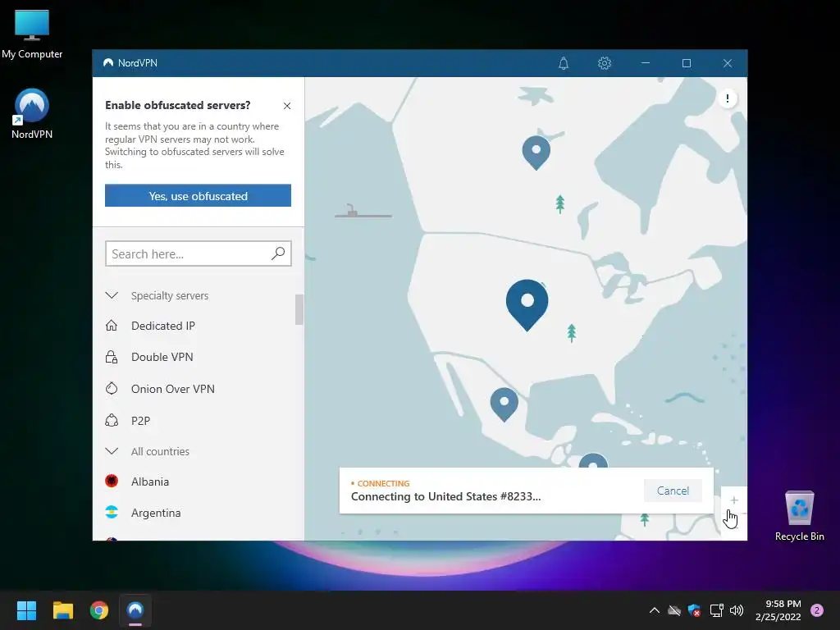Screen dimensions: 840x630
Task: Select the Recycle Bin desktop icon
Action: pyautogui.click(x=799, y=515)
